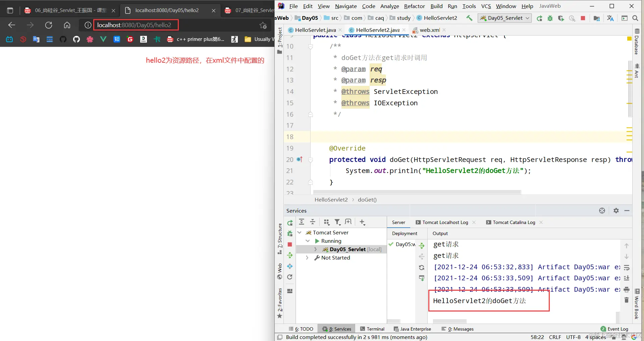Toggle soft-wrap in the Output console
644x341 pixels.
click(627, 267)
